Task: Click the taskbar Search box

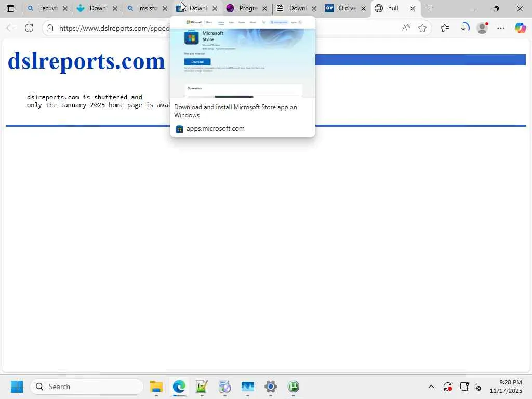Action: click(87, 387)
